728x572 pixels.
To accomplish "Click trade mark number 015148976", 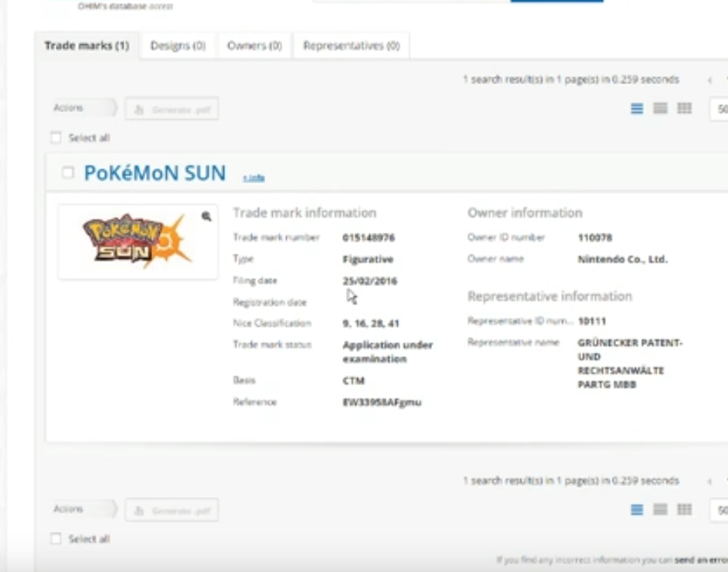I will pyautogui.click(x=369, y=238).
